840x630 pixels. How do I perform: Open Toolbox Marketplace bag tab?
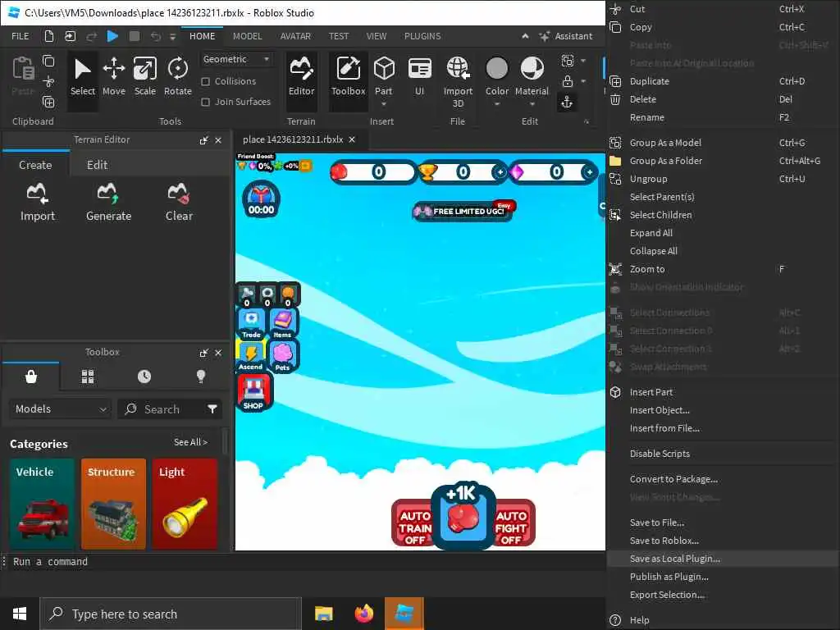tap(31, 377)
